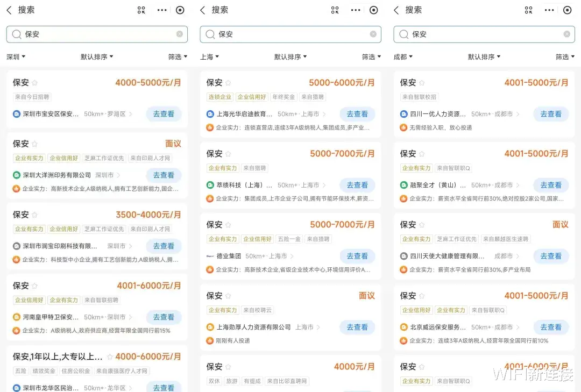Star the 面议 job from 上海勋厚人力资源

[228, 296]
